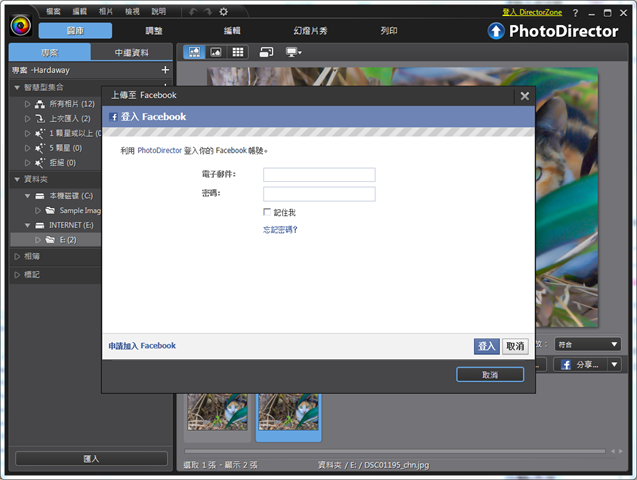
Task: Click the PhotoDirector upgrade arrow icon
Action: pos(496,31)
